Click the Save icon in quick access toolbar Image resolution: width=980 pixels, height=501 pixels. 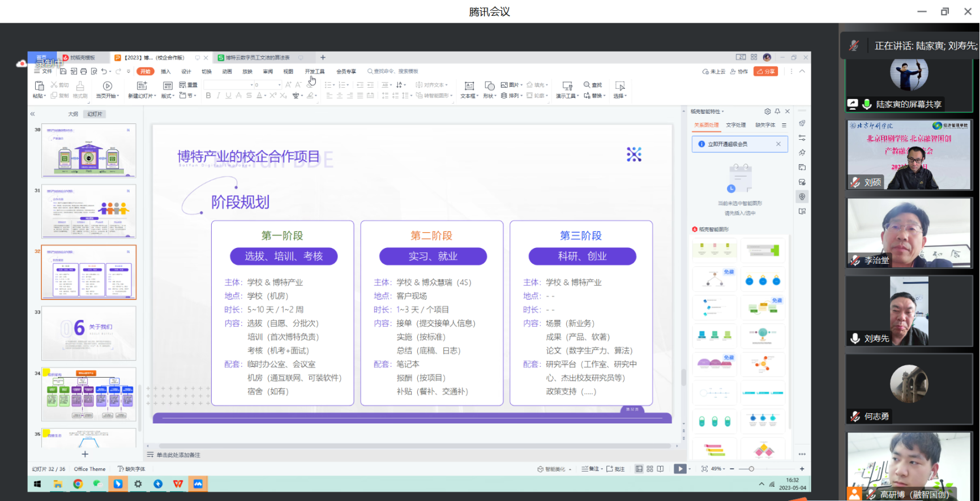point(63,71)
